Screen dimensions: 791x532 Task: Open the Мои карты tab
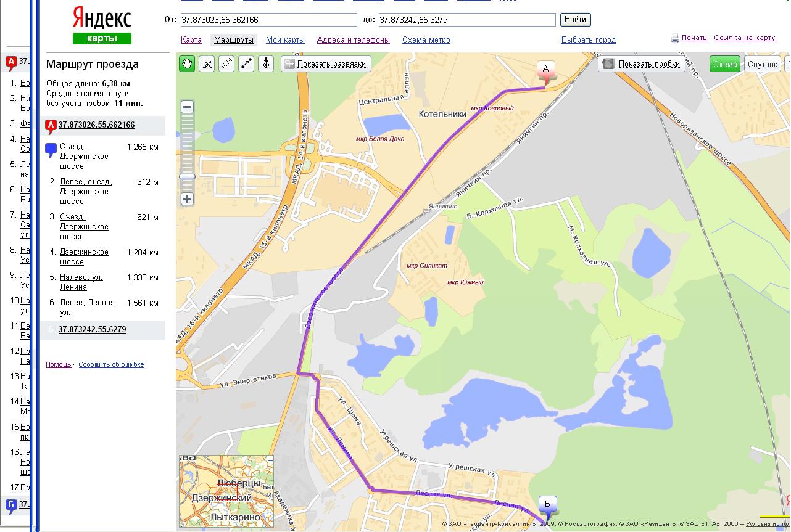click(285, 40)
